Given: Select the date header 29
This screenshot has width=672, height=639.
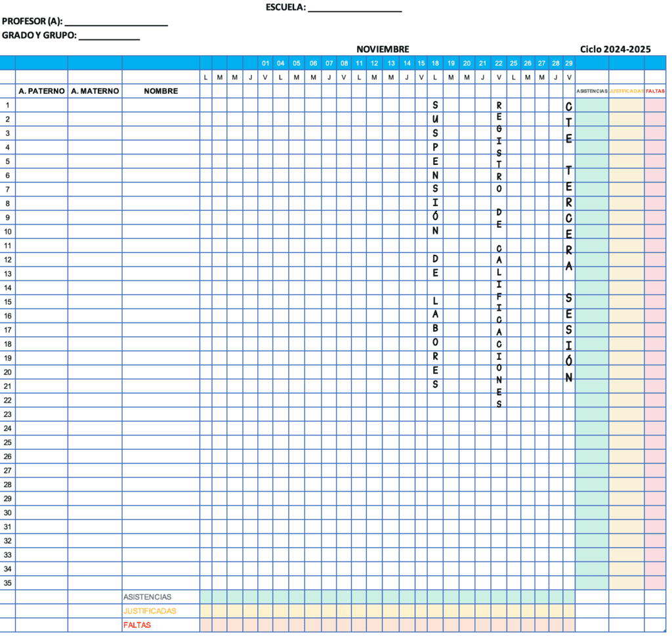Looking at the screenshot, I should [568, 63].
